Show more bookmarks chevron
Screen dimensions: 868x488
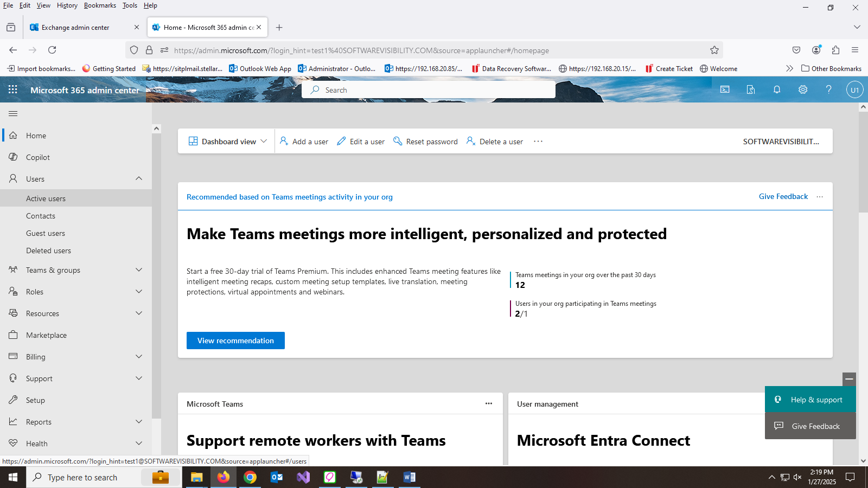pos(789,68)
